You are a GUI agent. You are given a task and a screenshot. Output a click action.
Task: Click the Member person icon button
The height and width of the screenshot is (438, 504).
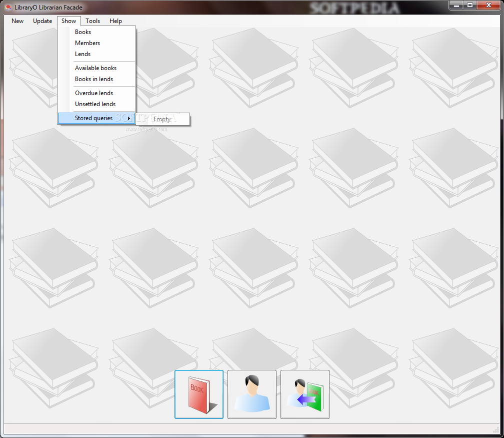pos(252,394)
